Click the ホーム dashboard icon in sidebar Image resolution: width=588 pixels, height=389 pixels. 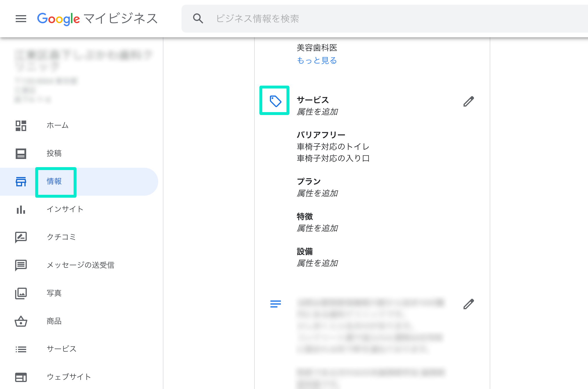coord(21,125)
